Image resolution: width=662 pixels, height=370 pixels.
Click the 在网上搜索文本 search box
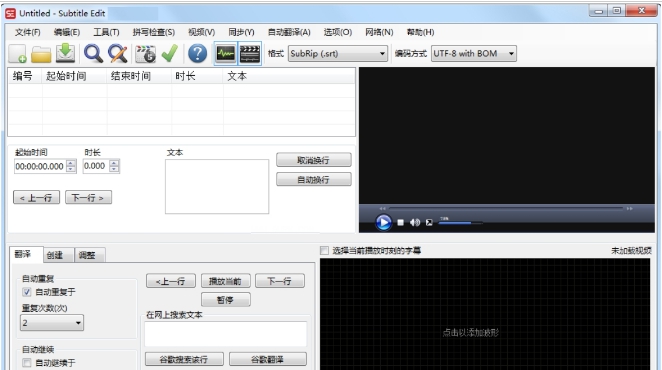click(x=225, y=334)
